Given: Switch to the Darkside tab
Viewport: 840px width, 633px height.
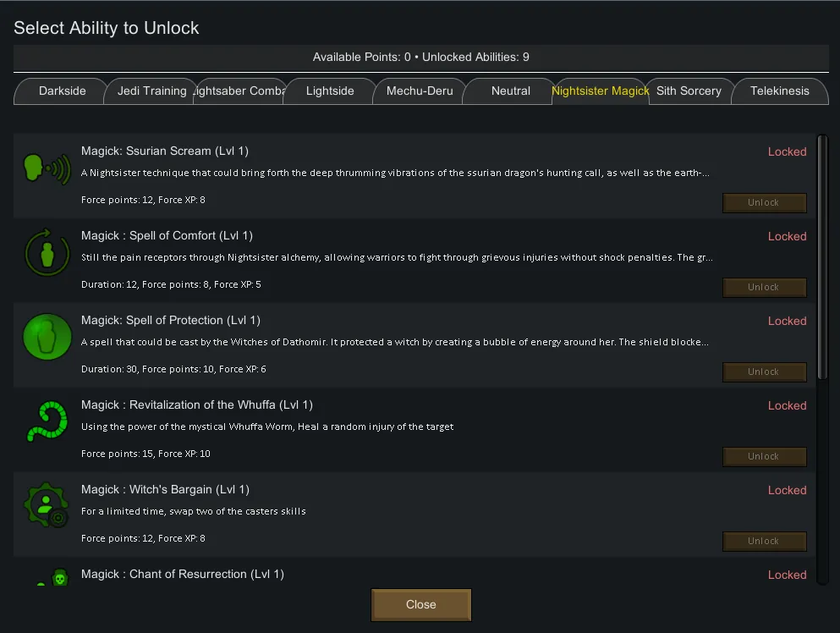Looking at the screenshot, I should tap(62, 91).
